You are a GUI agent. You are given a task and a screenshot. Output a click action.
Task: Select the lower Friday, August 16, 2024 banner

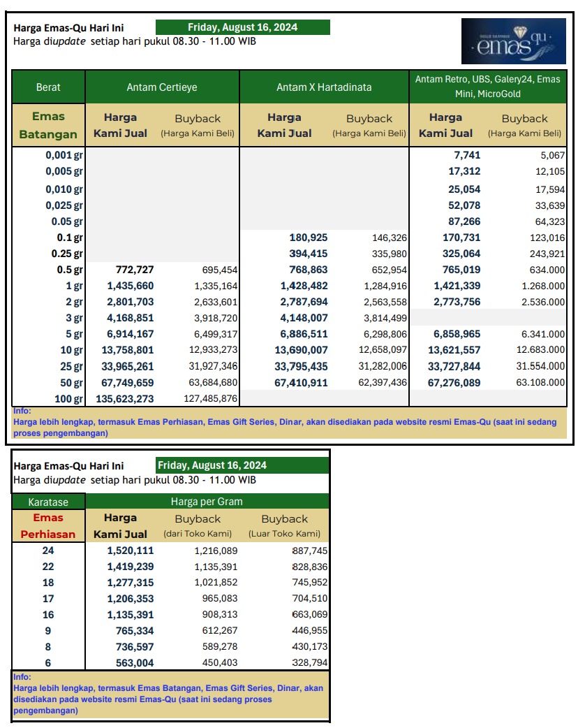coord(242,465)
